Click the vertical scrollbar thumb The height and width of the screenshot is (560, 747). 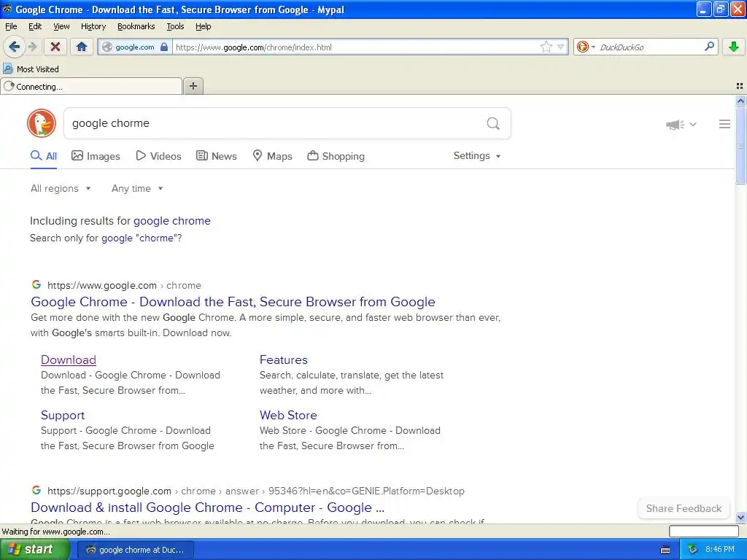(740, 146)
